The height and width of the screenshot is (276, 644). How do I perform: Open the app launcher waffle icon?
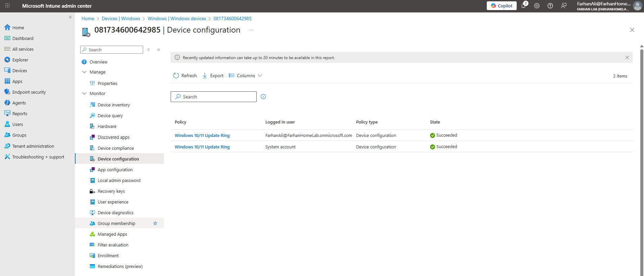[7, 6]
